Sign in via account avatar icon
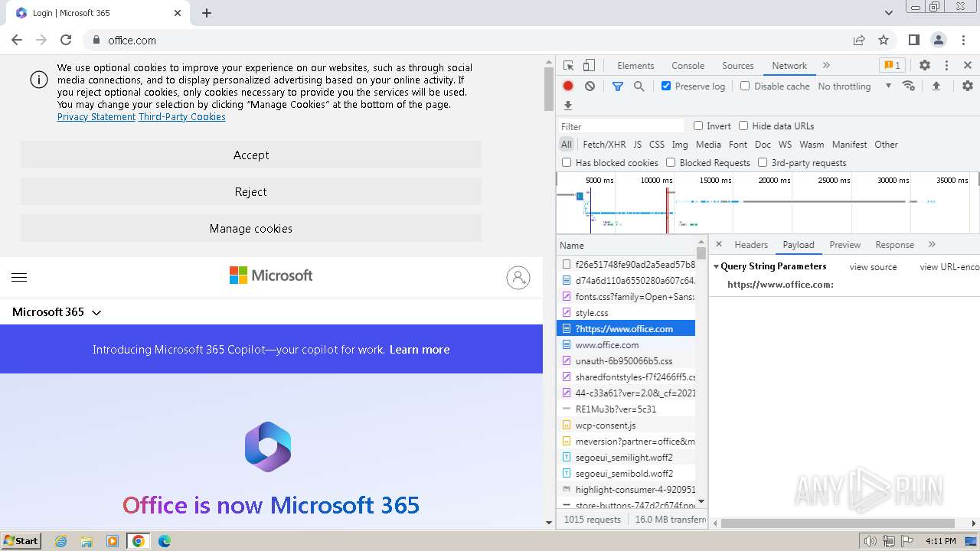Viewport: 980px width, 551px height. pyautogui.click(x=518, y=277)
